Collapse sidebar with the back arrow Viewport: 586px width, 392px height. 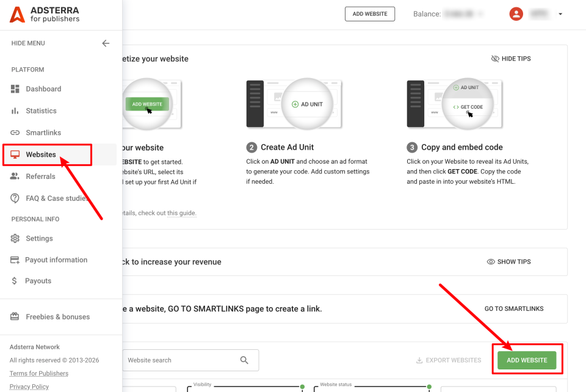pyautogui.click(x=106, y=43)
